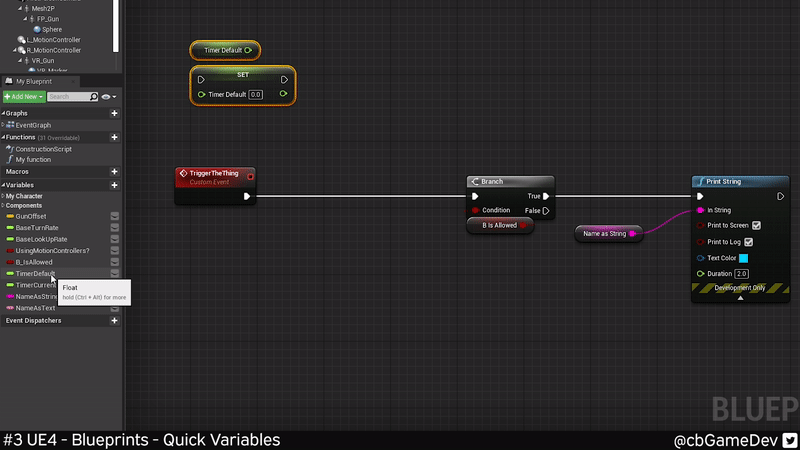Select the B_IsAllowed variable
800x450 pixels.
(x=35, y=262)
